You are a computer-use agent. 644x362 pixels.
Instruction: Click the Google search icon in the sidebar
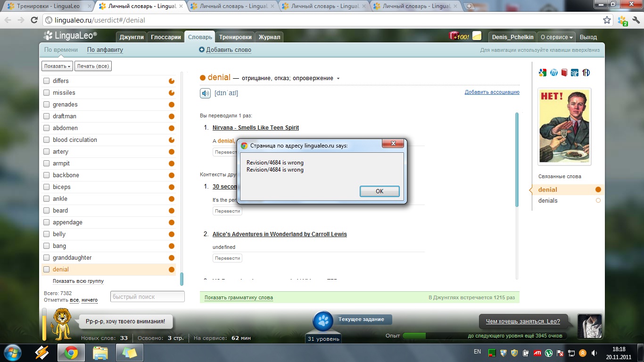tap(543, 73)
